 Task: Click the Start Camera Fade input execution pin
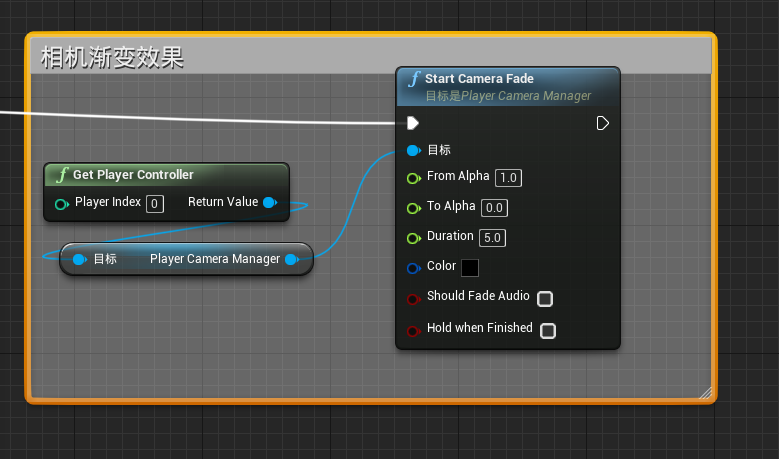[413, 123]
